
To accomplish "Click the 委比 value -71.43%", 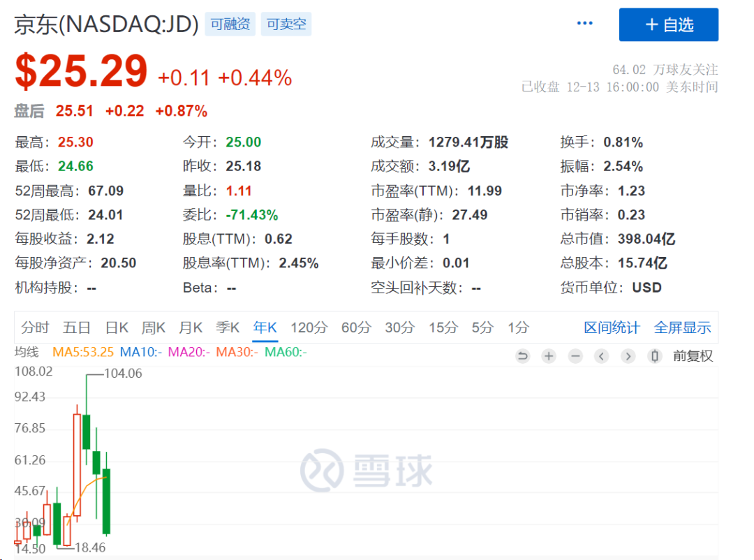I will pos(252,215).
